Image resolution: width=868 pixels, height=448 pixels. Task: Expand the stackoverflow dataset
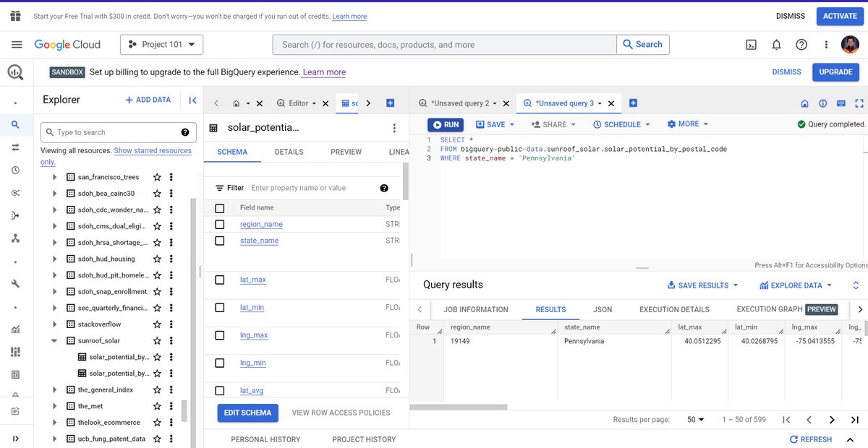click(54, 324)
